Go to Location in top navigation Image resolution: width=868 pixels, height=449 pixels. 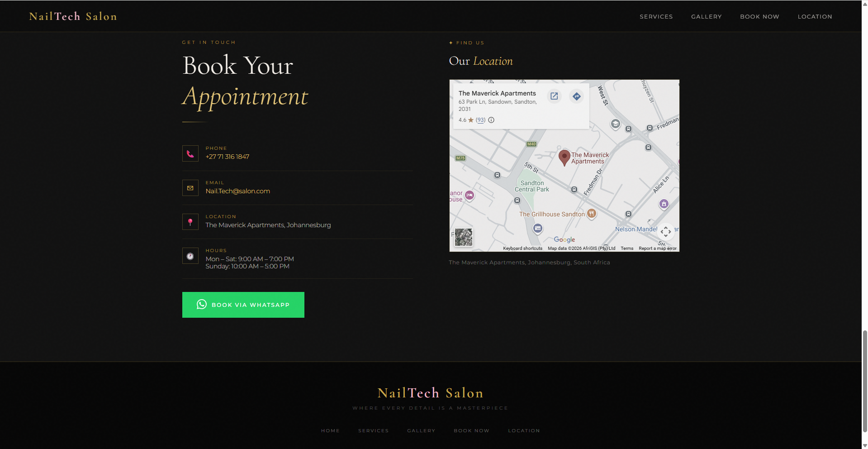point(815,16)
